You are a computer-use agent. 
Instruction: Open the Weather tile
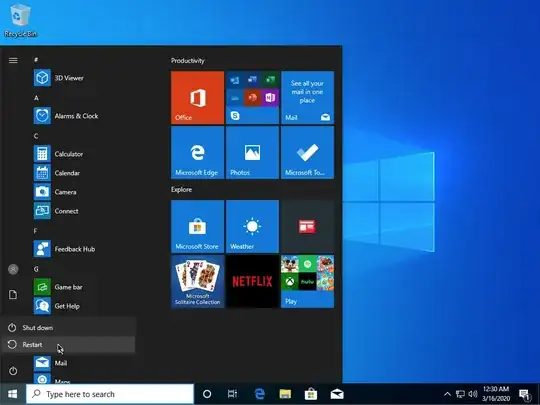(x=252, y=226)
